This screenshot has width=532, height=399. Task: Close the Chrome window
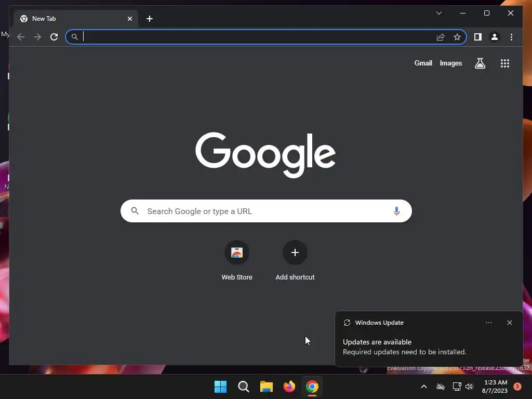[510, 13]
